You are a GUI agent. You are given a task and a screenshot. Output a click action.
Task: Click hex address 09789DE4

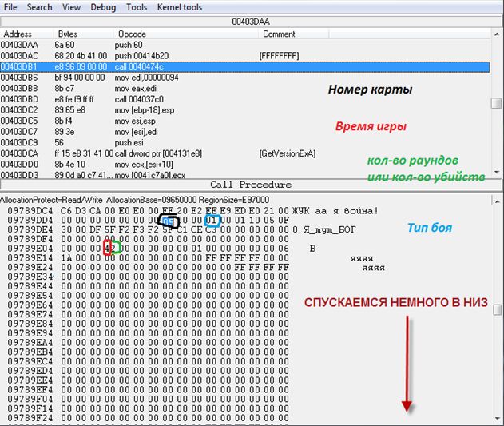30,229
